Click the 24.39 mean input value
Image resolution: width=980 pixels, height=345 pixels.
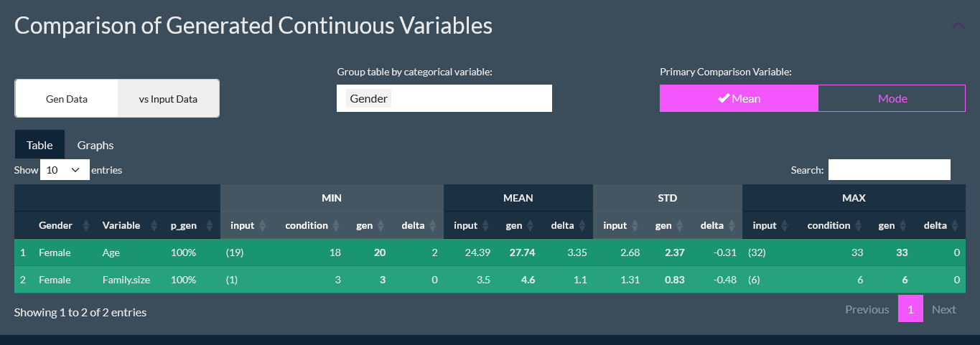click(x=477, y=252)
